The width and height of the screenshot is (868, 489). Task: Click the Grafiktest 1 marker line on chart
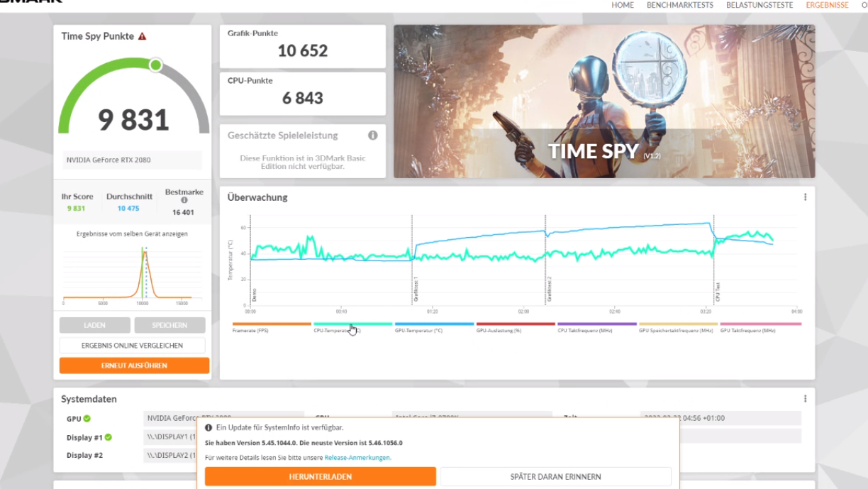[412, 259]
